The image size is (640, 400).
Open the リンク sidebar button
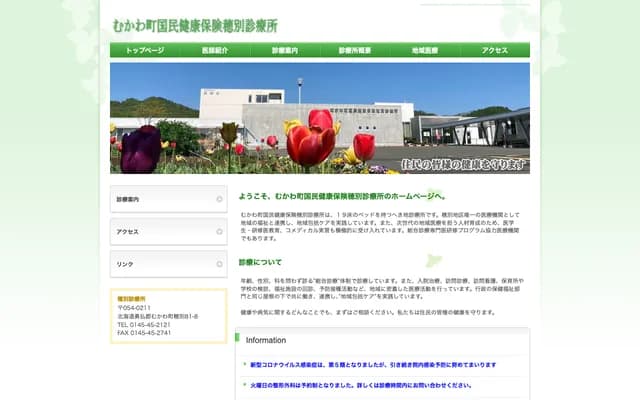point(169,264)
